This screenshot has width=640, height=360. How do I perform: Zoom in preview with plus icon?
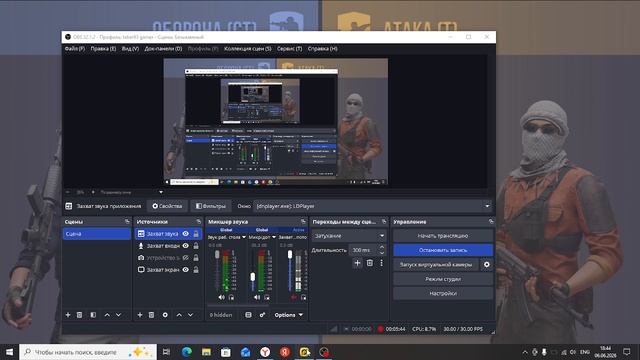click(x=93, y=192)
